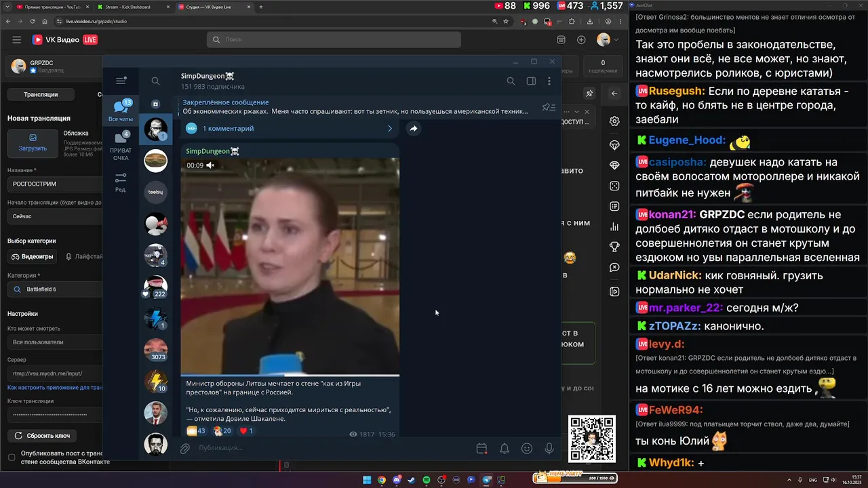This screenshot has width=868, height=488.
Task: Click the rtmp server address field
Action: pyautogui.click(x=55, y=373)
